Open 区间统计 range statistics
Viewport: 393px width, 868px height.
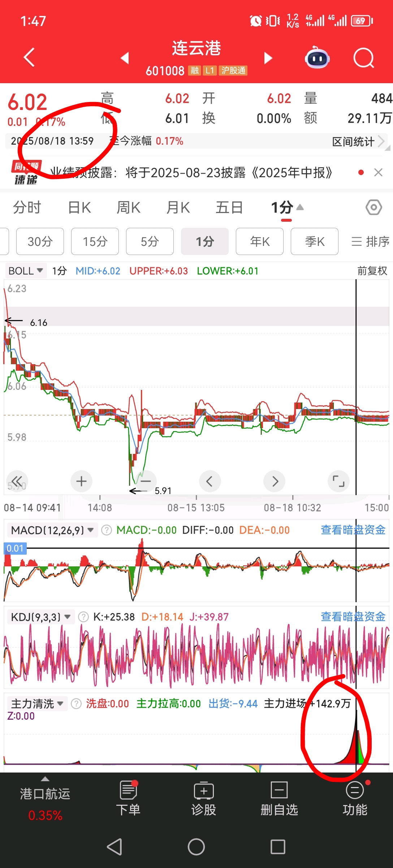[x=358, y=141]
